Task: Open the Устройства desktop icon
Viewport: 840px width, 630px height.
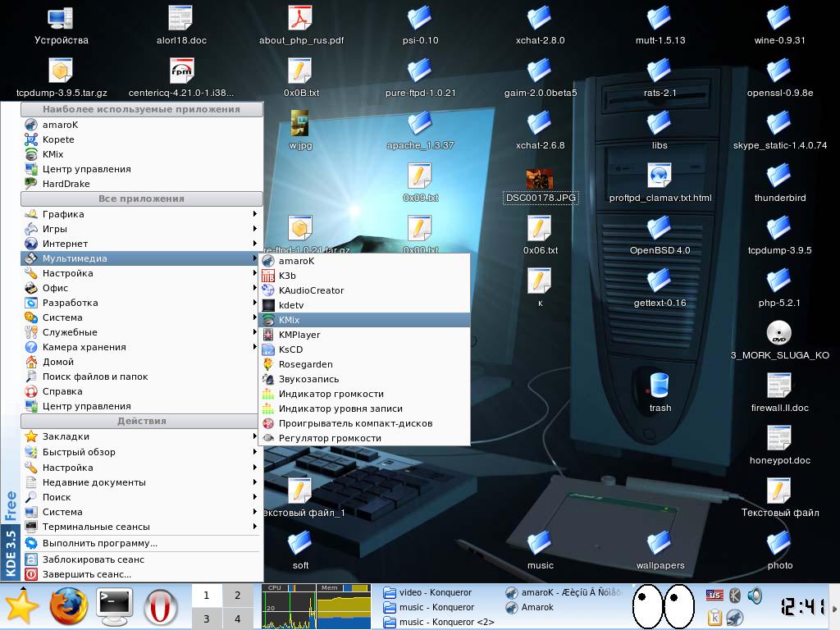Action: coord(61,25)
